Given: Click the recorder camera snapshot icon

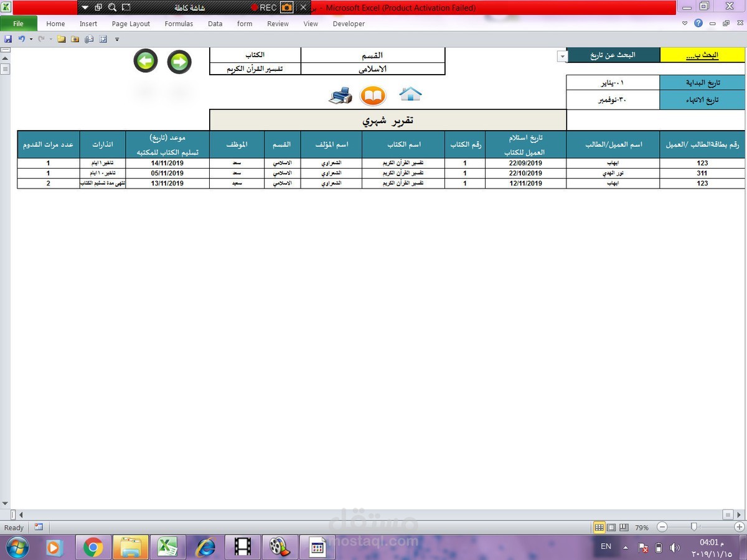Looking at the screenshot, I should click(287, 7).
